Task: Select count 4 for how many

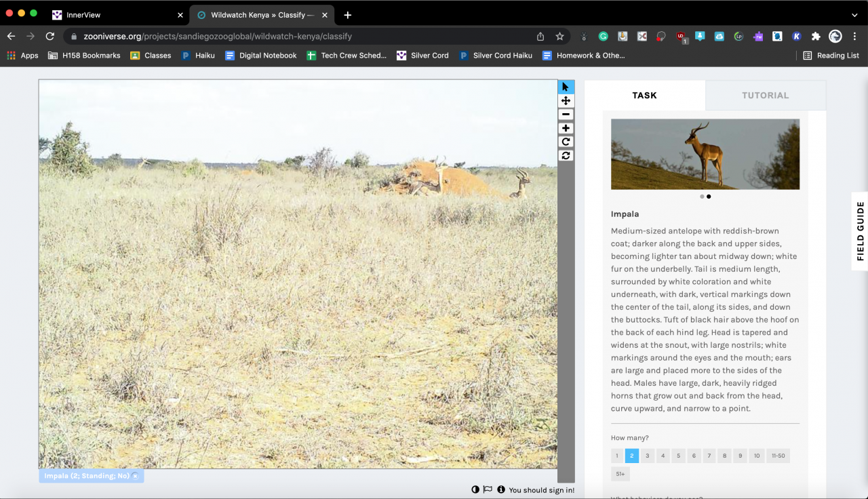Action: tap(663, 456)
